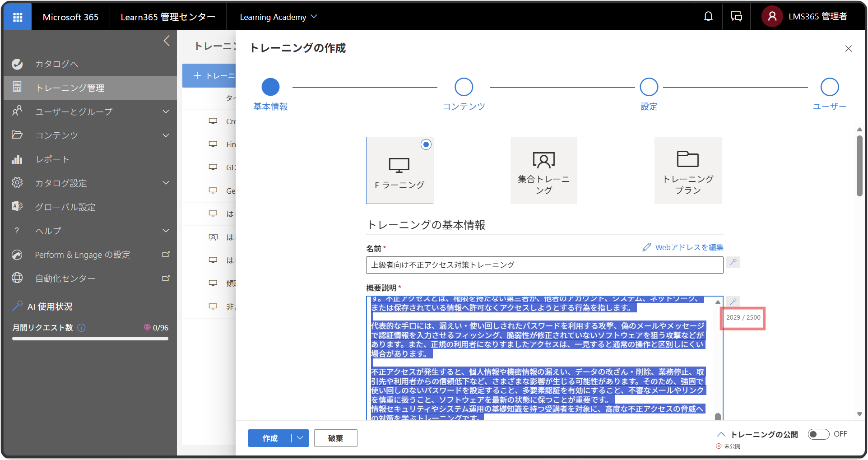Select トレーニング管理 in the sidebar
The width and height of the screenshot is (868, 460).
[90, 88]
